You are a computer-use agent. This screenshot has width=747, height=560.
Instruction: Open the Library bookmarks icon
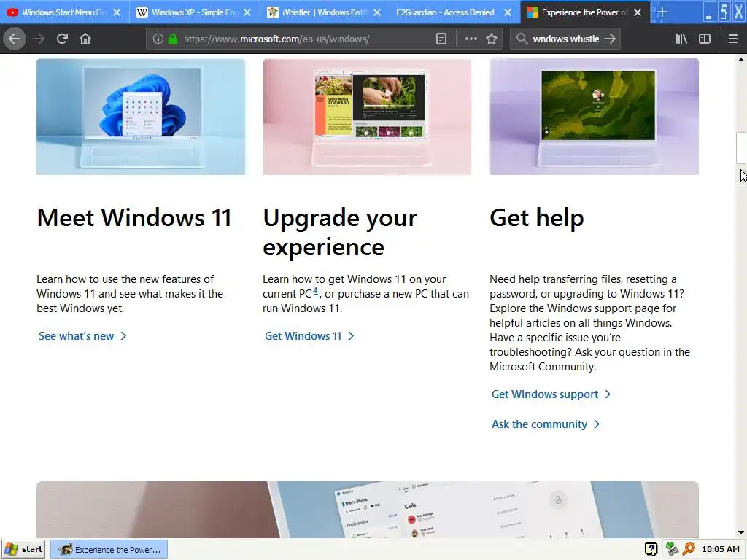681,39
